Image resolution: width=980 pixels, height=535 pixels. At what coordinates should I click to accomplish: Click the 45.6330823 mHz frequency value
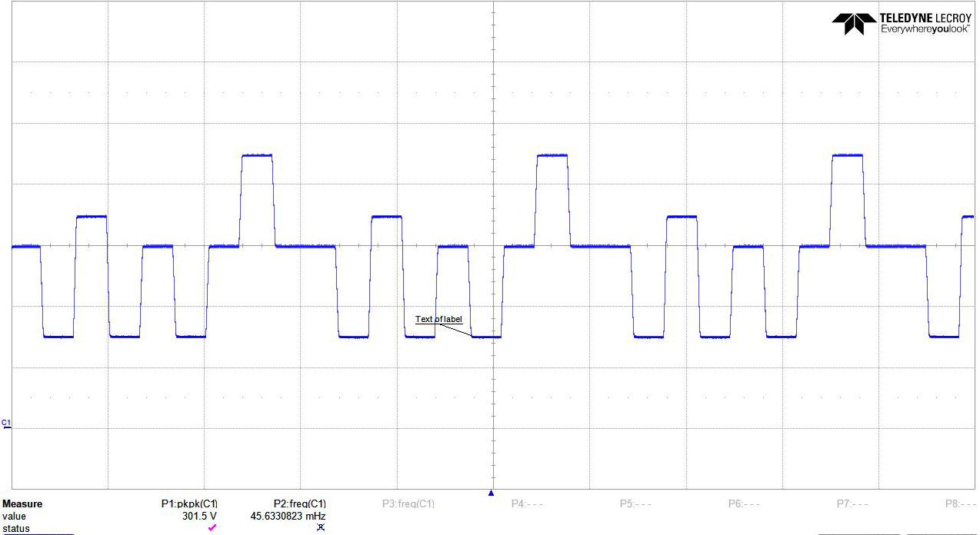(288, 516)
